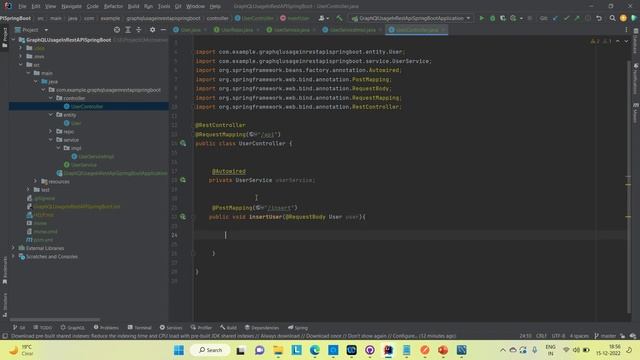This screenshot has width=640, height=360.
Task: Switch to UserService.java editor tab
Action: pyautogui.click(x=291, y=30)
